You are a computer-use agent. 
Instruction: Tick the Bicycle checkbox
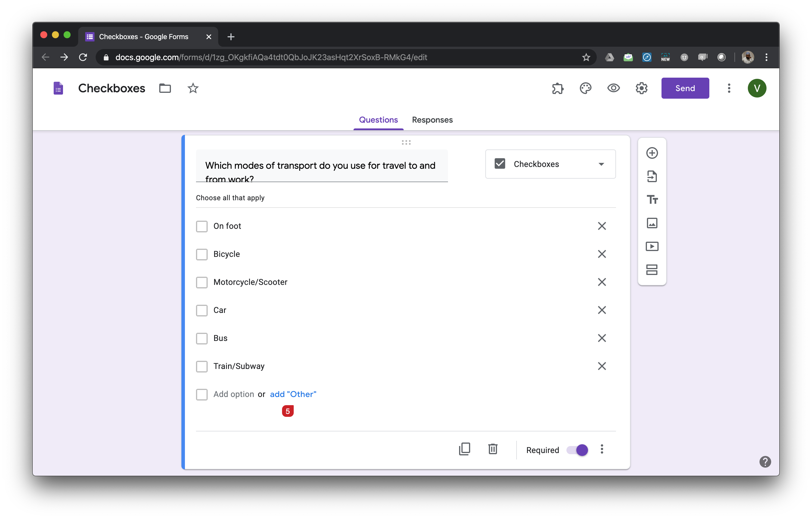click(x=202, y=254)
